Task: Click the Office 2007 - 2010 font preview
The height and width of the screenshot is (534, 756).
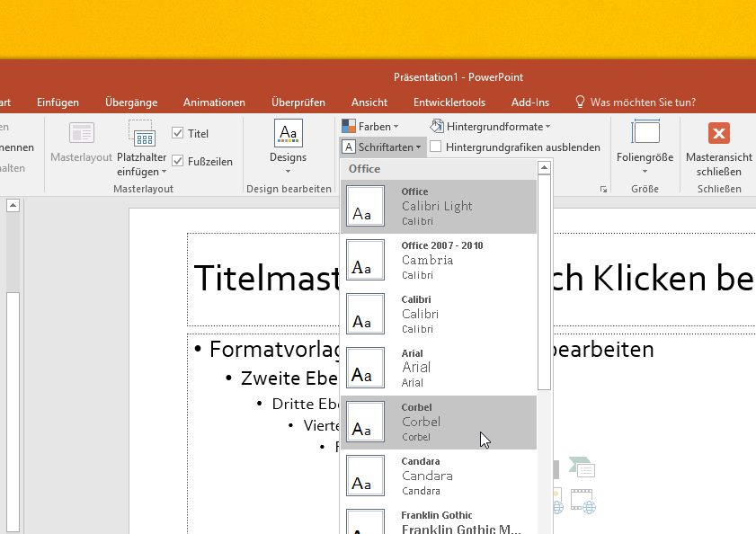Action: click(366, 260)
